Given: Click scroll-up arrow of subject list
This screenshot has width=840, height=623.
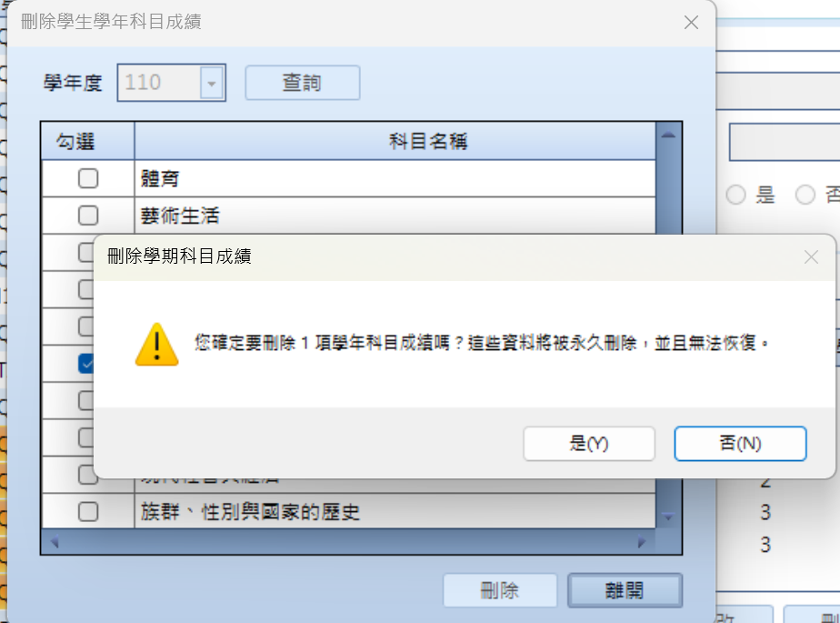Looking at the screenshot, I should (x=668, y=136).
